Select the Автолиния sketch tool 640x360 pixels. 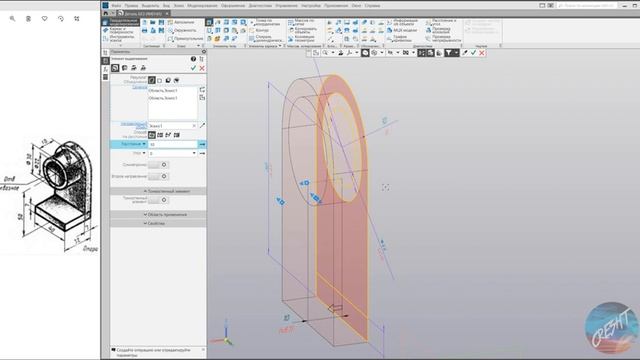point(181,22)
